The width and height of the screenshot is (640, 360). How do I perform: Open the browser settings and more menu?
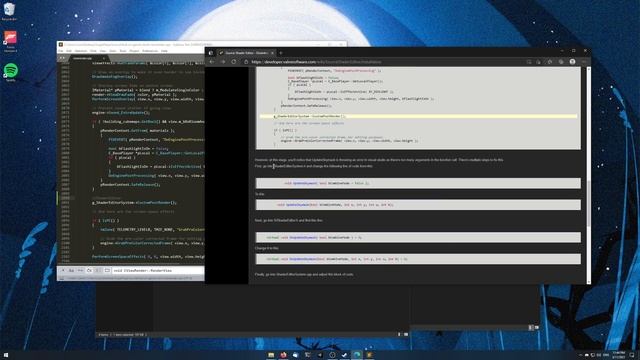coord(584,62)
